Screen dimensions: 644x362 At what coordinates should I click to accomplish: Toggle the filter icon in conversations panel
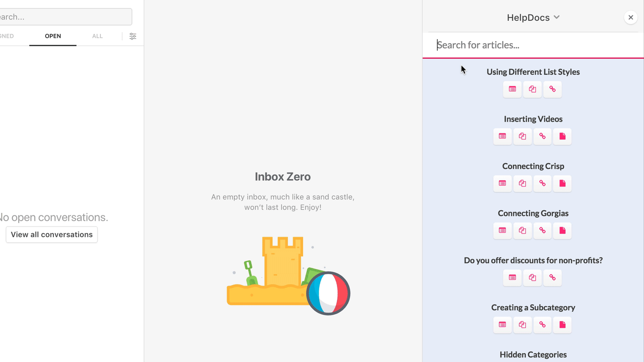[132, 36]
